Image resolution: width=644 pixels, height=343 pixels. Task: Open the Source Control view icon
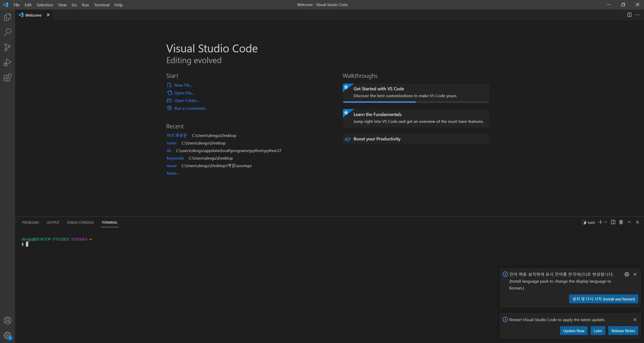8,47
